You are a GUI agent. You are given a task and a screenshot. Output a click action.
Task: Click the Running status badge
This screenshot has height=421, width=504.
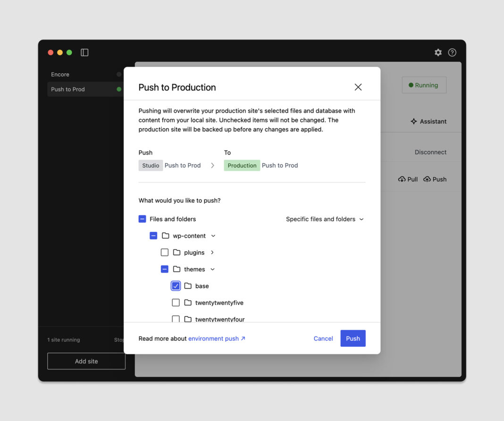423,85
